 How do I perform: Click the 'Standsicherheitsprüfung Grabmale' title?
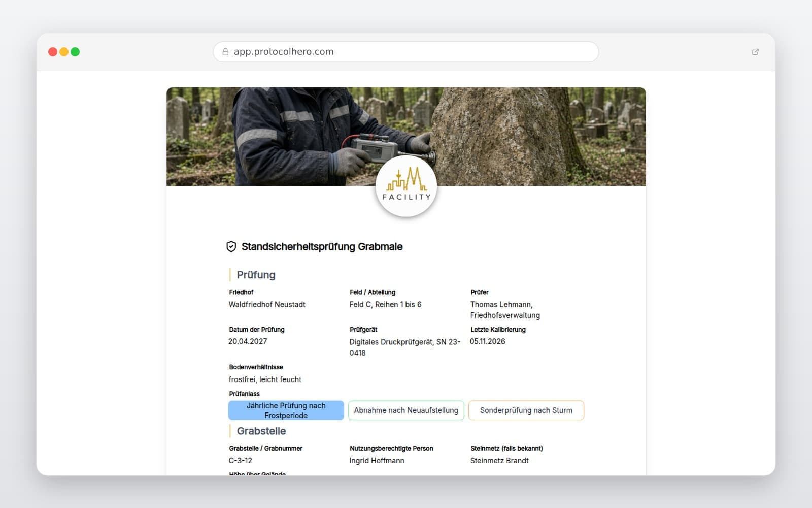point(322,247)
